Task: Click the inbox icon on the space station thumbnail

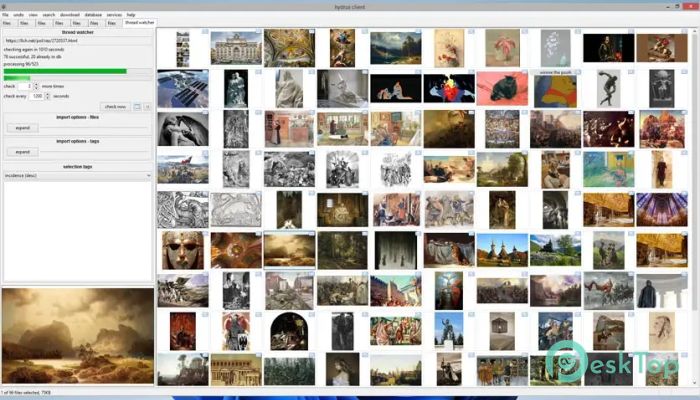Action: [205, 72]
